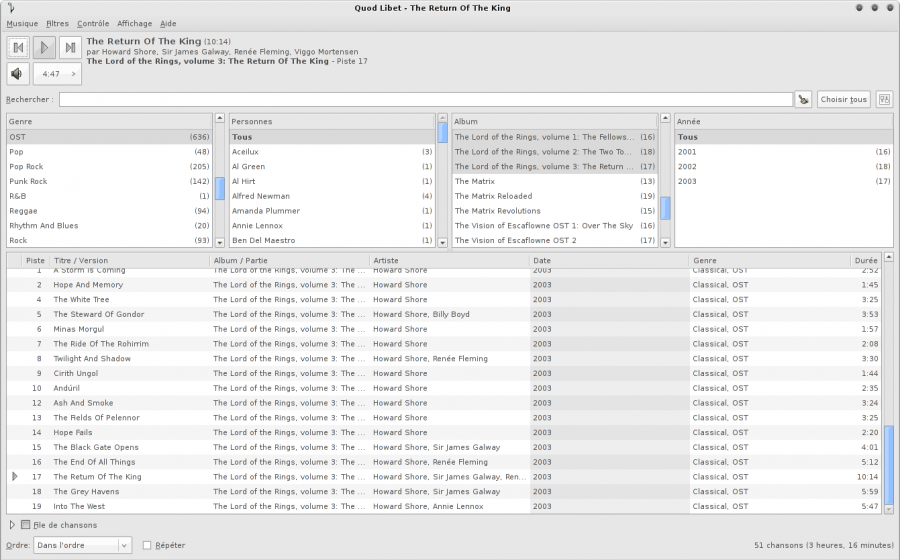The height and width of the screenshot is (560, 900).
Task: Sort by the Album / Partie column header
Action: (x=289, y=260)
